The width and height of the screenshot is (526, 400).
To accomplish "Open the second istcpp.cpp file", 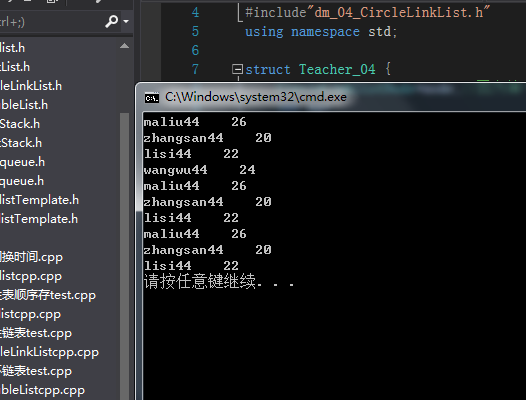I will pos(31,314).
